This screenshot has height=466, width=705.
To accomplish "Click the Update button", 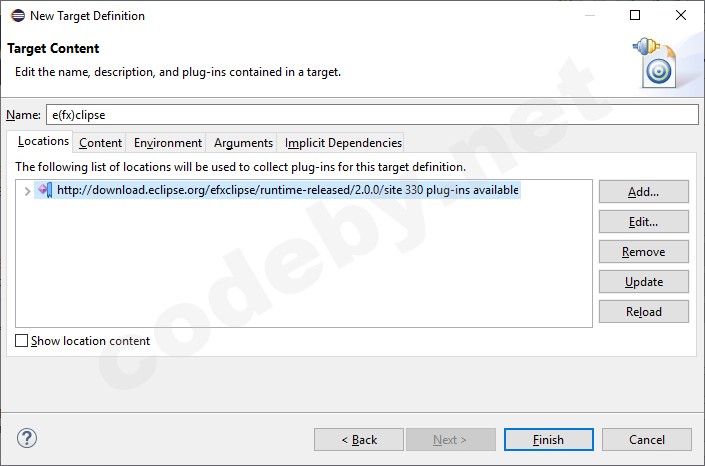I will 644,282.
